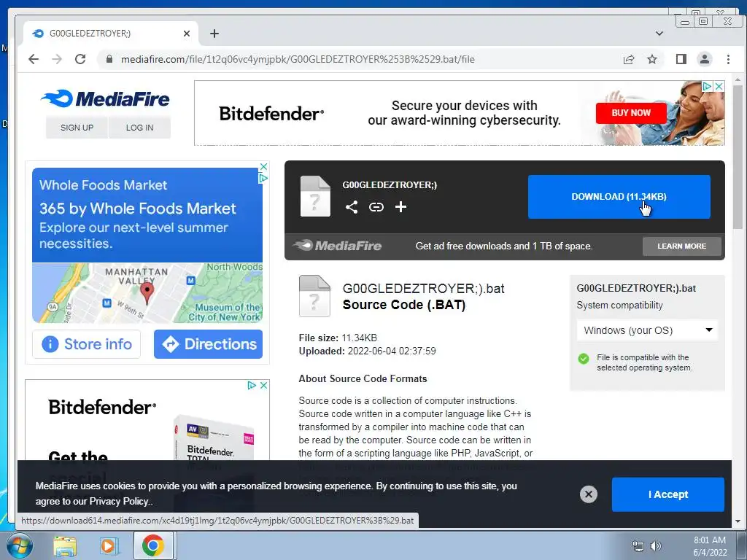The width and height of the screenshot is (747, 560).
Task: Close the top Bitdefender banner ad
Action: pyautogui.click(x=719, y=86)
